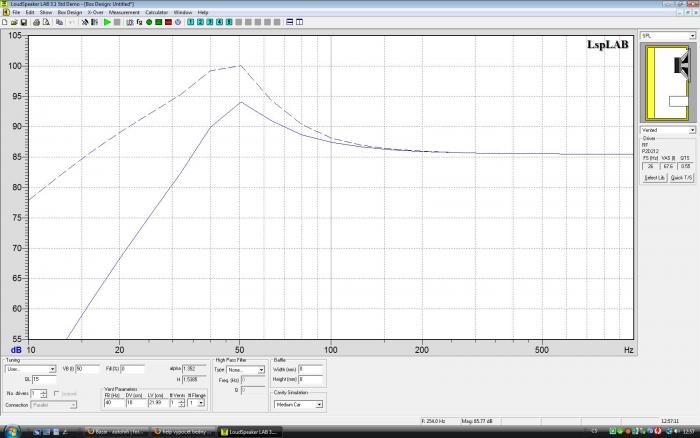Select the teal number 1 toolbar button
700x438 pixels.
coord(190,21)
